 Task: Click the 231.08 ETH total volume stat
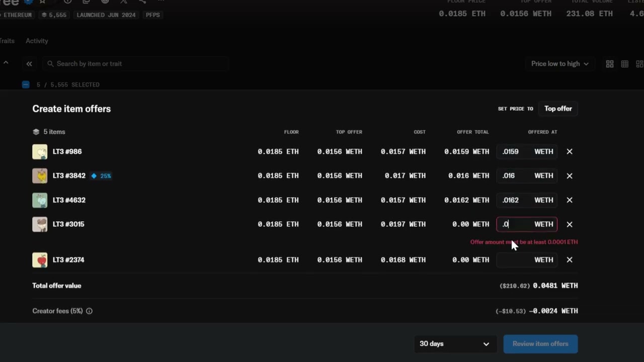tap(590, 14)
